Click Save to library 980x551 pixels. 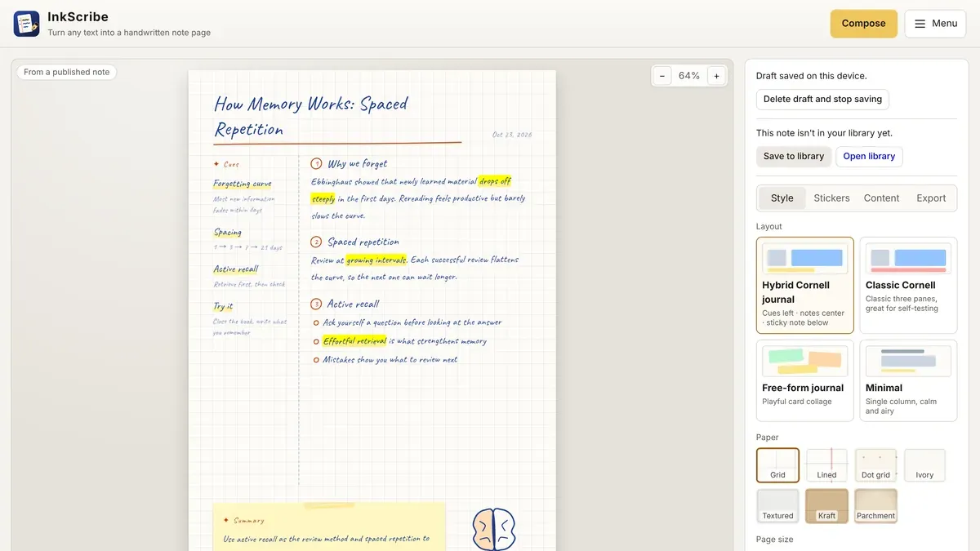[794, 157]
